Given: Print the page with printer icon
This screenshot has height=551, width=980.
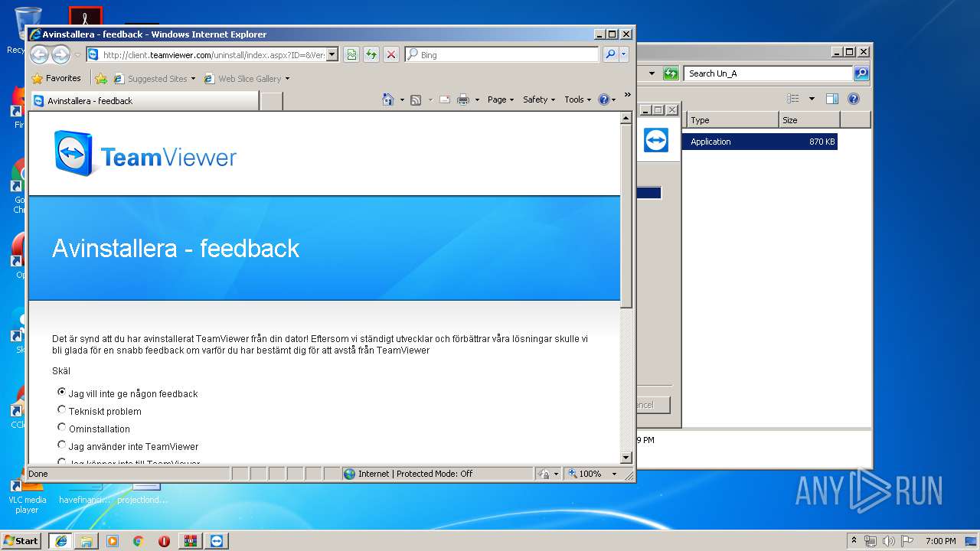Looking at the screenshot, I should (463, 99).
